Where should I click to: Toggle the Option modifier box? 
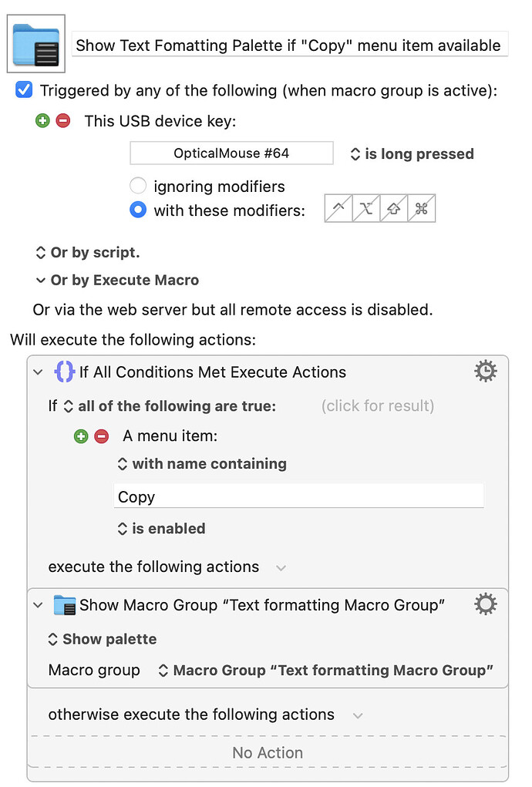pyautogui.click(x=366, y=208)
